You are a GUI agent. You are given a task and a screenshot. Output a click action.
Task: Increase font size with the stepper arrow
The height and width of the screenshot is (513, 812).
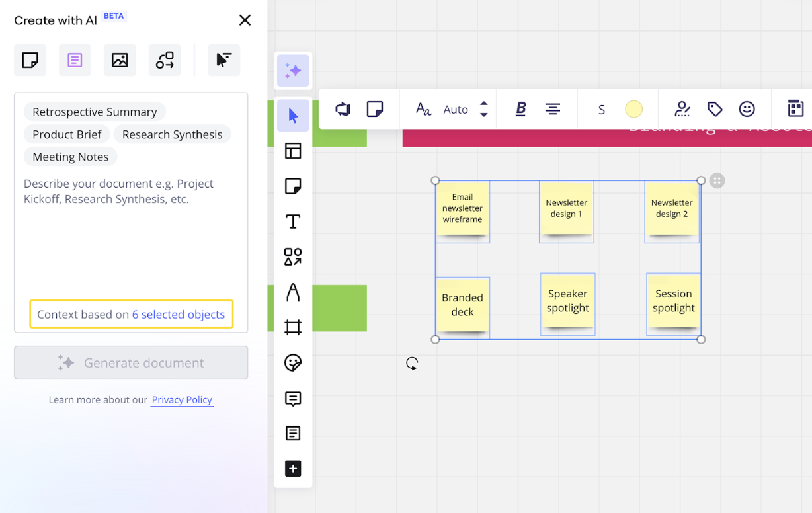click(483, 104)
